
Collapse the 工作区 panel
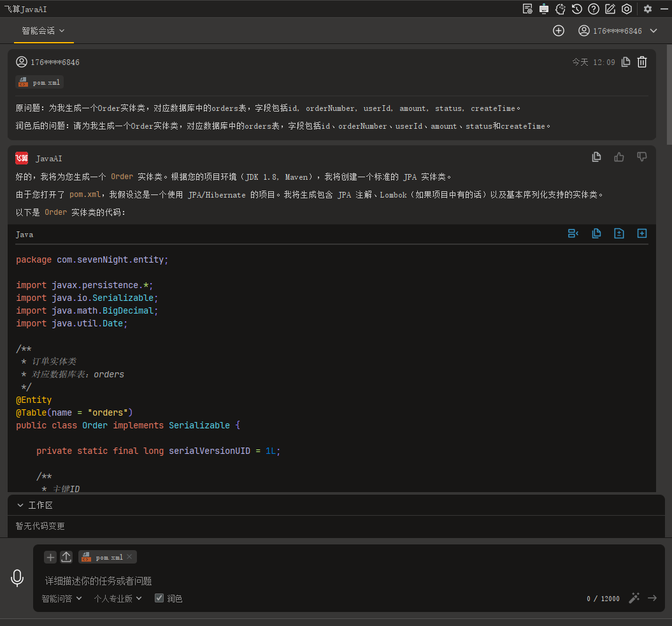20,506
